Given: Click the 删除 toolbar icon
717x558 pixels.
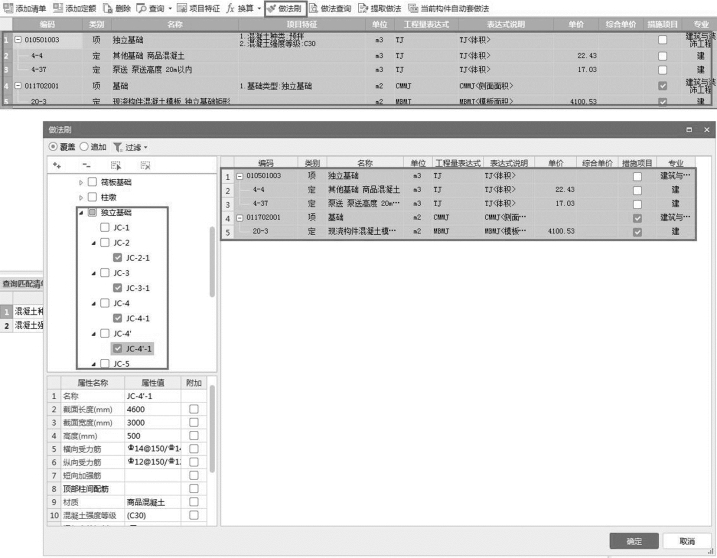Looking at the screenshot, I should point(107,8).
